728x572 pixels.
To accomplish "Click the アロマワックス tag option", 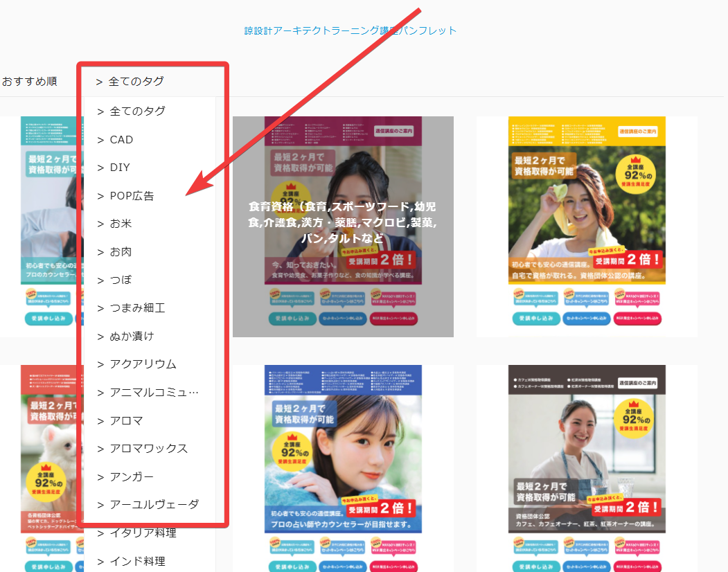I will click(143, 449).
